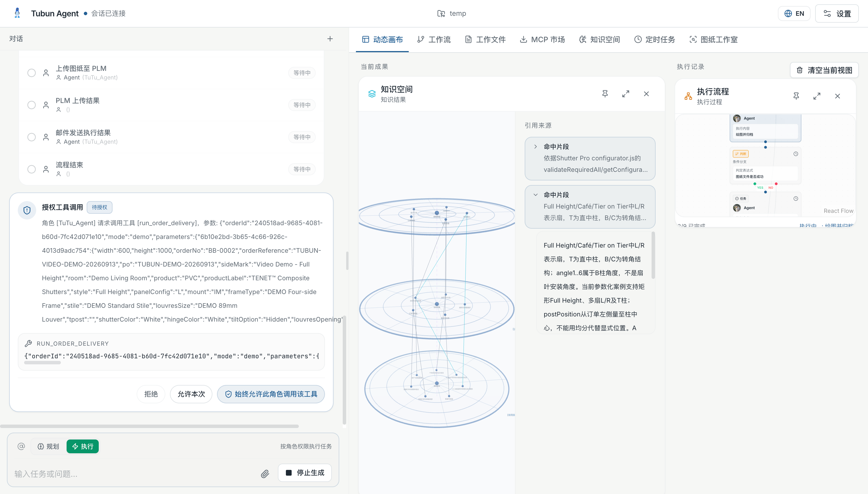The image size is (868, 494).
Task: Open the 动态画布 tab
Action: (382, 39)
